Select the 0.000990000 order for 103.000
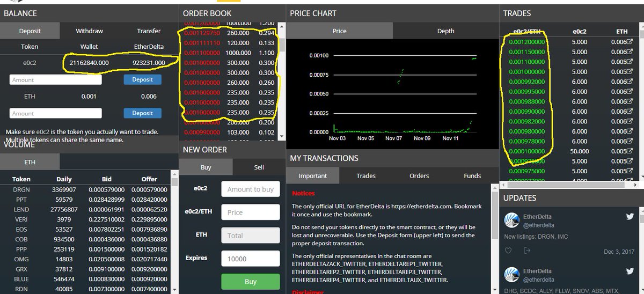Viewport: 644px width, 294px height. point(229,133)
